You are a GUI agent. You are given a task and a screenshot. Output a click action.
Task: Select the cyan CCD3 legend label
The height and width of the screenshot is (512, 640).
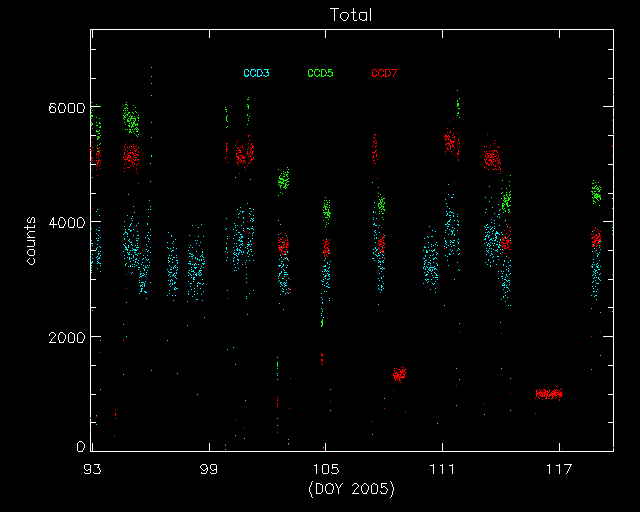pos(256,74)
